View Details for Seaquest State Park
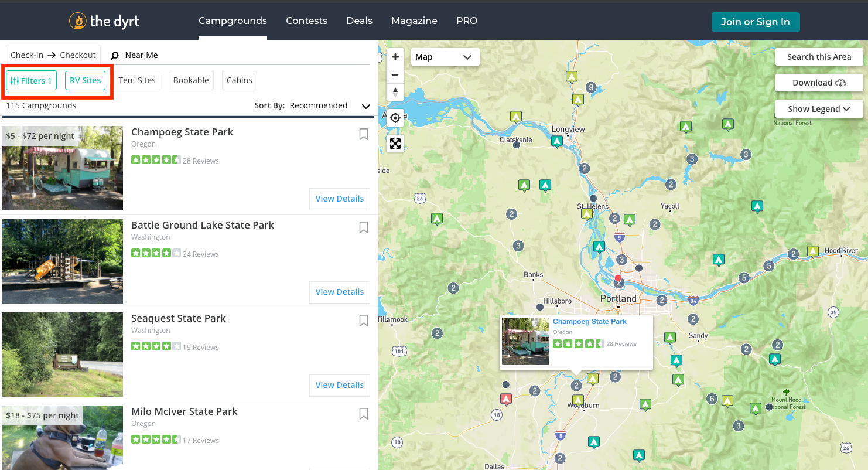The width and height of the screenshot is (868, 470). 340,385
